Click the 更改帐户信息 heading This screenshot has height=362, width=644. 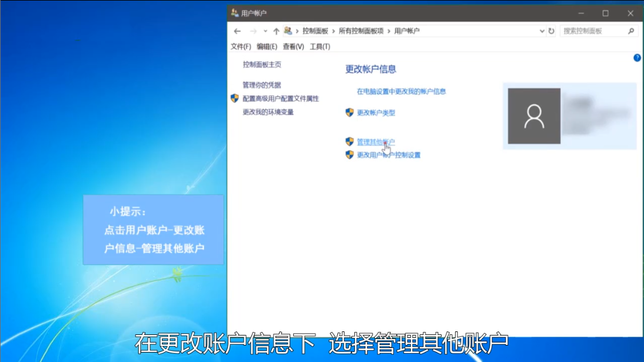370,69
